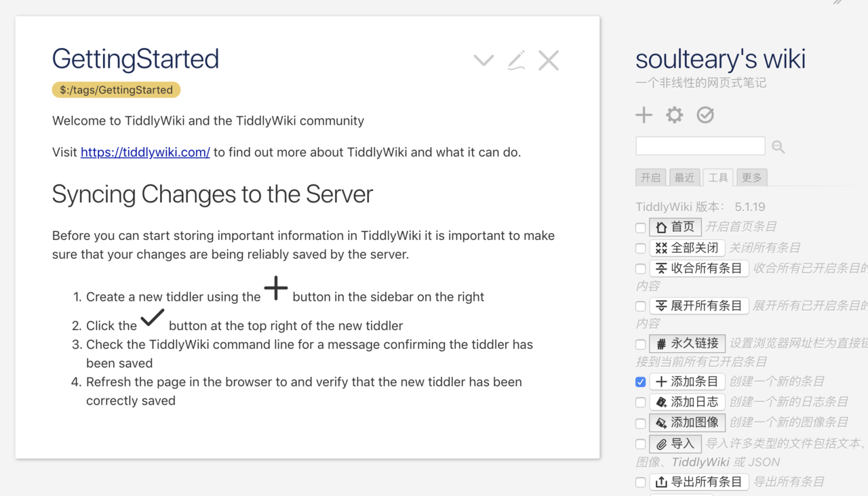Enable the 永久链接 checkbox
This screenshot has height=496, width=868.
click(x=640, y=344)
